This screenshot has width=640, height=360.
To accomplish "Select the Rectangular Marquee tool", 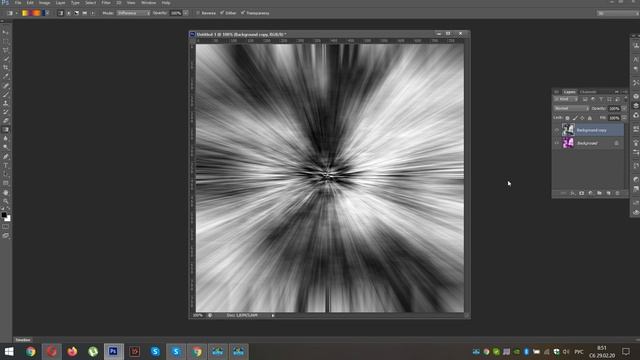I will (5, 41).
